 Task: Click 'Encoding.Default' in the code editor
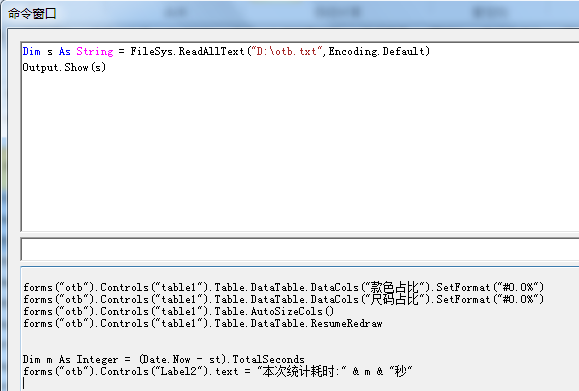[377, 51]
